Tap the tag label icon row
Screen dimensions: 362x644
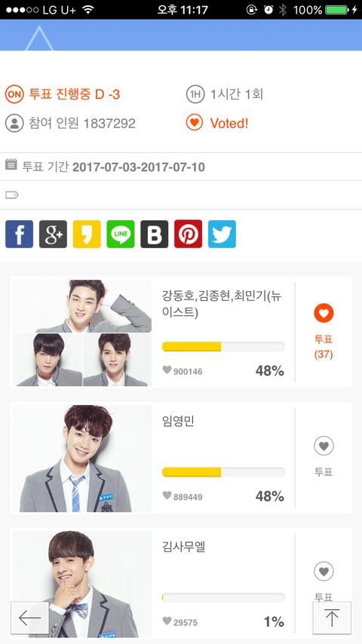pyautogui.click(x=181, y=195)
